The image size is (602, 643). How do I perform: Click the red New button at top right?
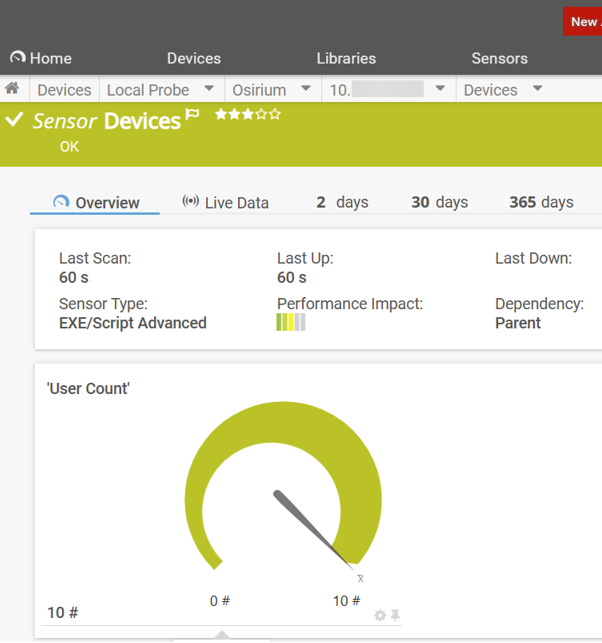pyautogui.click(x=583, y=21)
